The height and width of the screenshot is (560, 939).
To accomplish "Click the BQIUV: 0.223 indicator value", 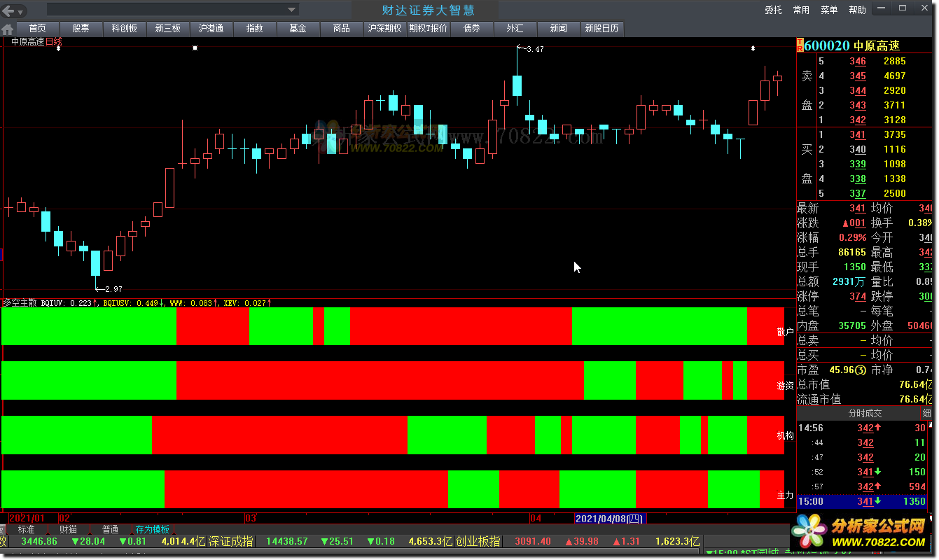I will click(70, 303).
